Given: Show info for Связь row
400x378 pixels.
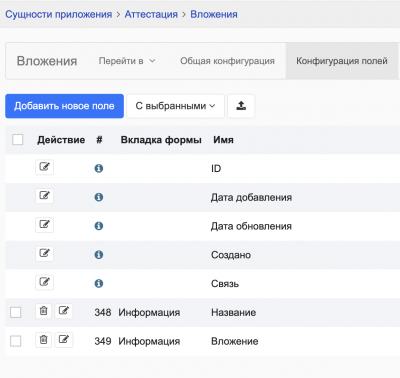Looking at the screenshot, I should pos(99,284).
